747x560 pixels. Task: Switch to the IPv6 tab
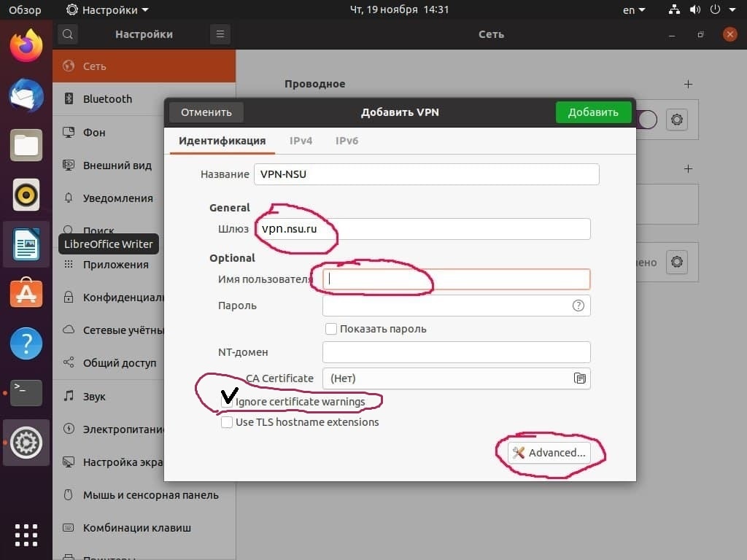[x=347, y=141]
